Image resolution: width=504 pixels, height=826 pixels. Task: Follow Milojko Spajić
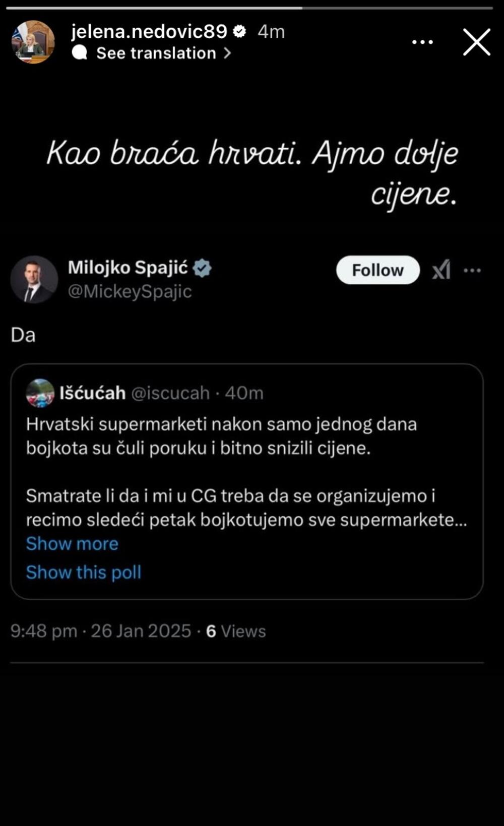pos(377,270)
